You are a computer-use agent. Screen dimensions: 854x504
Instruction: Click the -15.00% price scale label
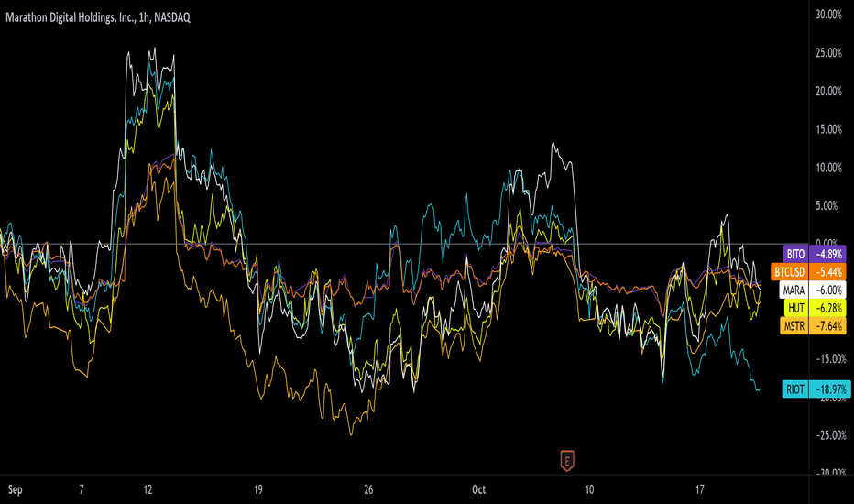[830, 358]
